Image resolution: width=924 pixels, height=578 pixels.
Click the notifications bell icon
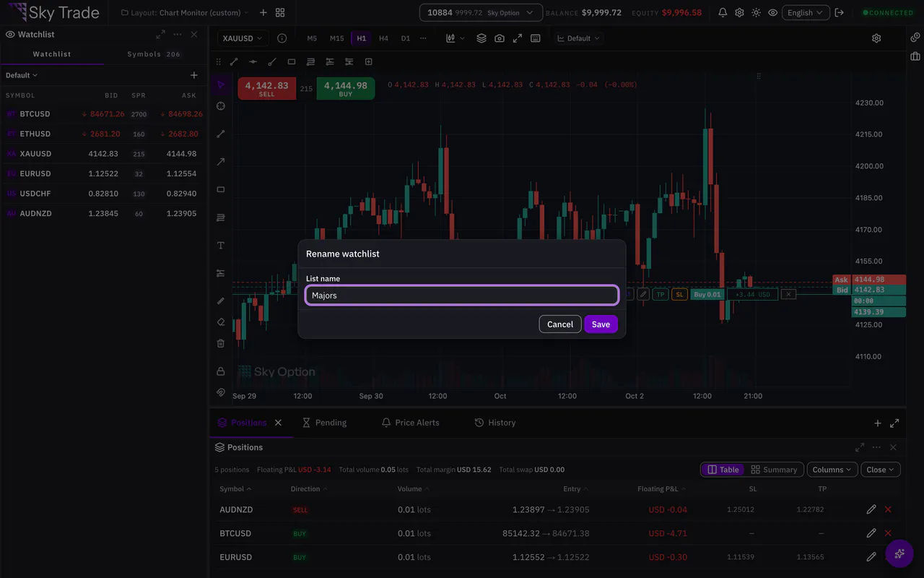coord(723,13)
